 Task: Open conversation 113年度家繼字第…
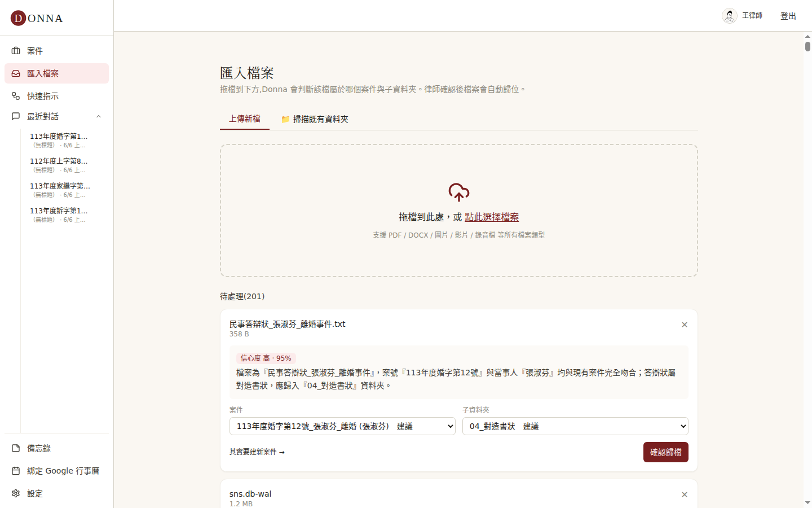(x=59, y=190)
